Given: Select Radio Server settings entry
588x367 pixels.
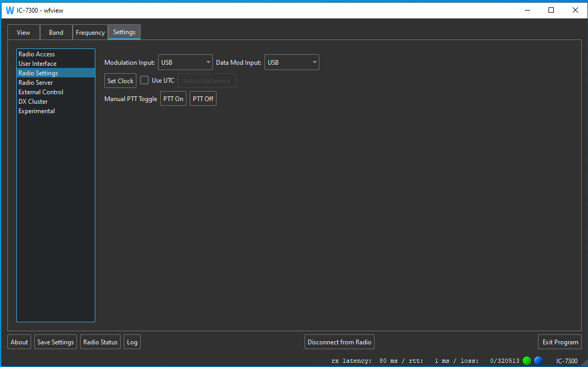Looking at the screenshot, I should (x=36, y=83).
